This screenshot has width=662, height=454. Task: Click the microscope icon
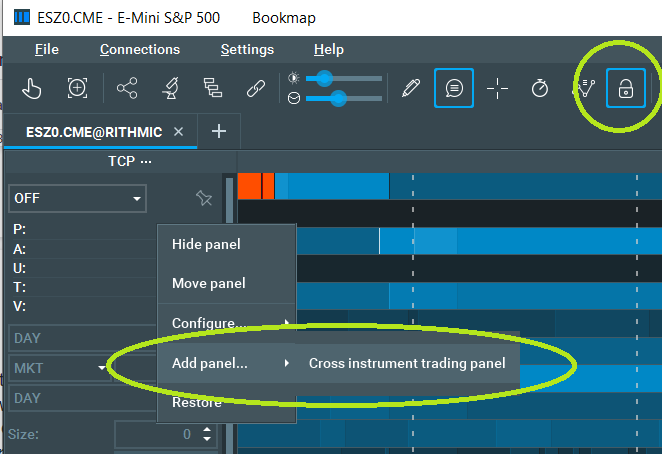171,88
